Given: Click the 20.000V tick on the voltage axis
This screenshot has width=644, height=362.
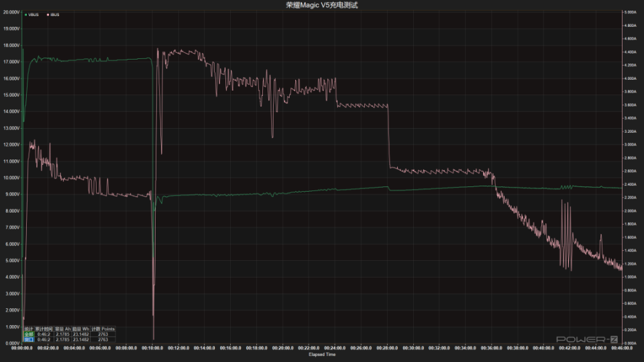Looking at the screenshot, I should tap(11, 12).
